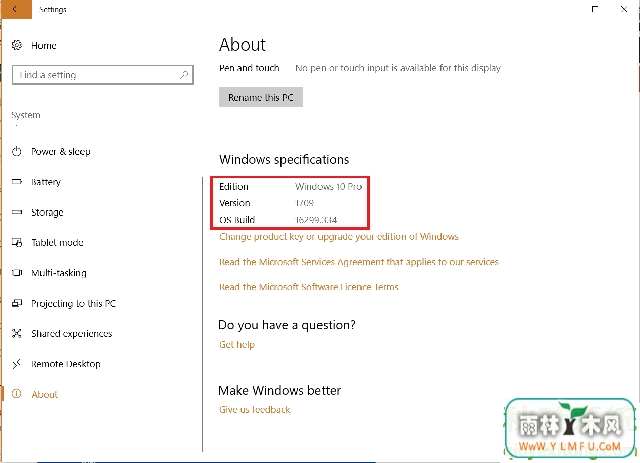Open Remote Desktop settings
Screen dimensions: 640x463
click(x=66, y=364)
